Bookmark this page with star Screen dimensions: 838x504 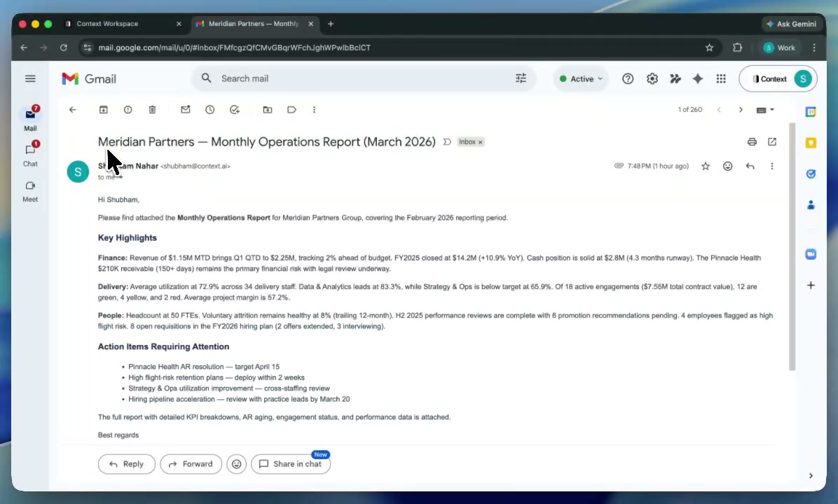(709, 48)
